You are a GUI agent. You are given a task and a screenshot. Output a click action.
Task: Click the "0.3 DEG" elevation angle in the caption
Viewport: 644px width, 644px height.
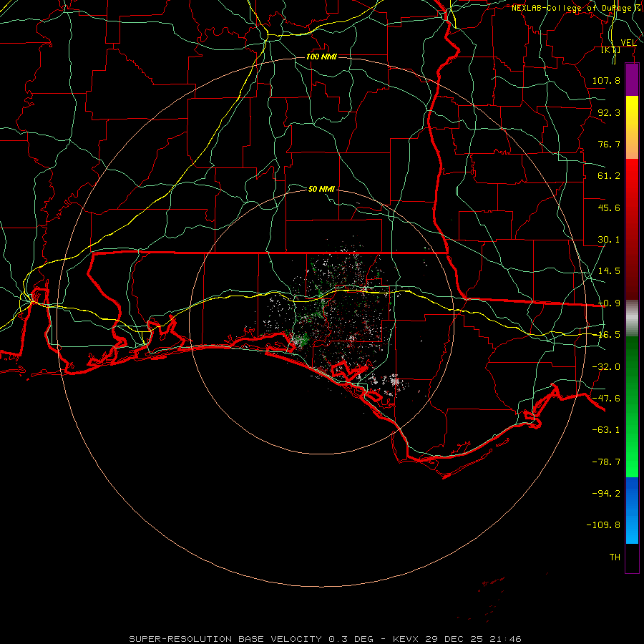click(351, 639)
